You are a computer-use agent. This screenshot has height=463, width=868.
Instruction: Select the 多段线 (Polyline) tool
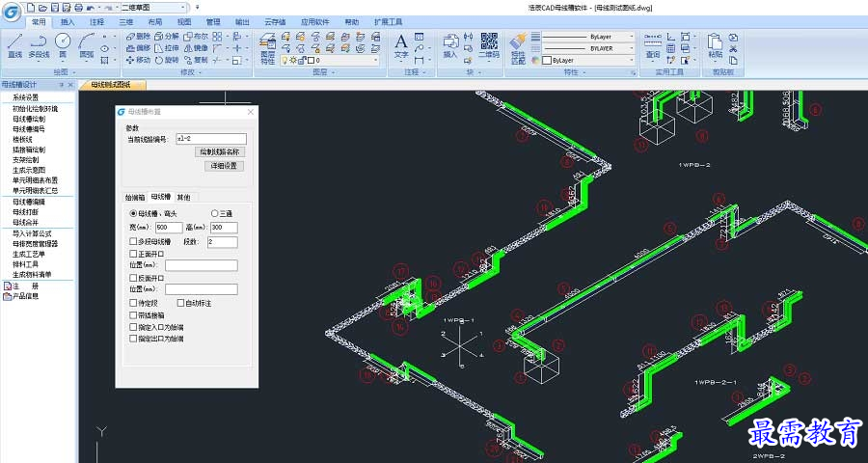[x=39, y=45]
